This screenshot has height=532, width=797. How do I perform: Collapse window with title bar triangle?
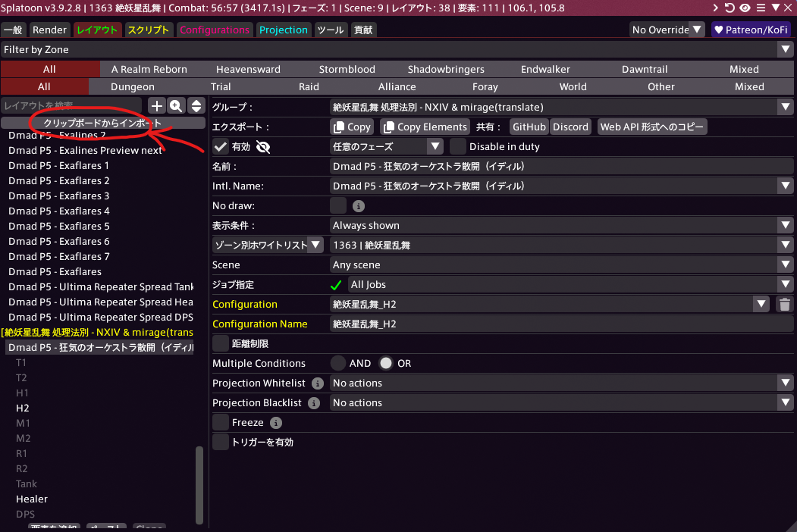click(x=776, y=8)
